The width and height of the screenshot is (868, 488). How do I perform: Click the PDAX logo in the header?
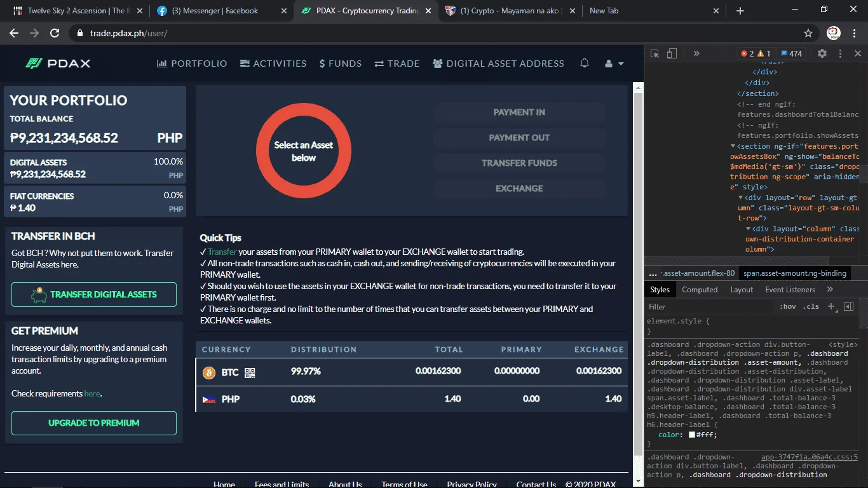tap(58, 64)
